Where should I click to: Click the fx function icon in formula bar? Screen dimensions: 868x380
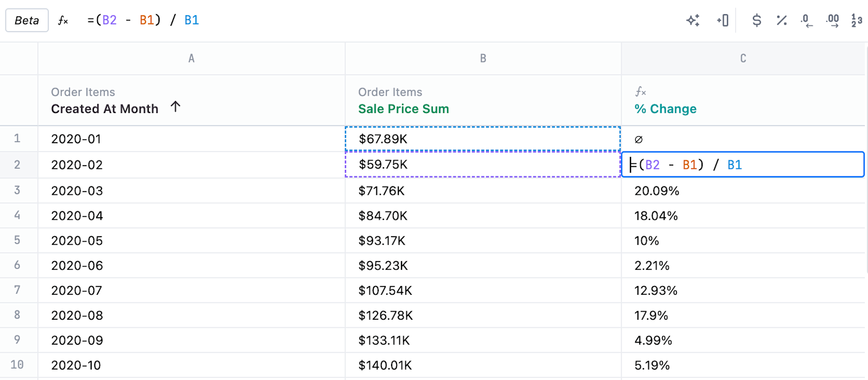point(63,21)
